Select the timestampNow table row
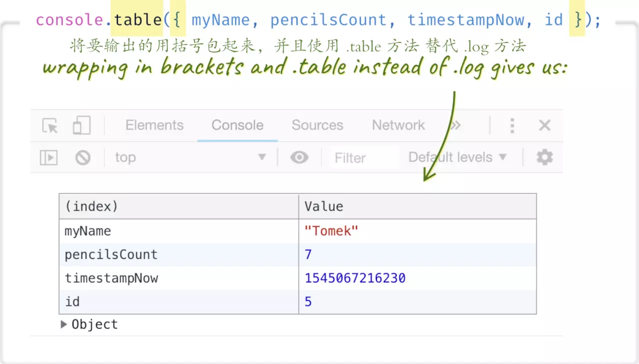Viewport: 639px width, 364px height. pyautogui.click(x=298, y=278)
